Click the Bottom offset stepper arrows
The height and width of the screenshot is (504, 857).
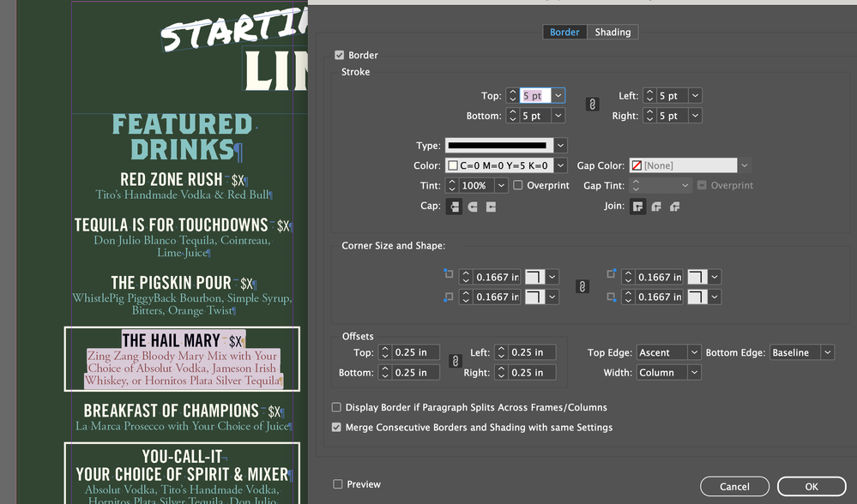[385, 373]
